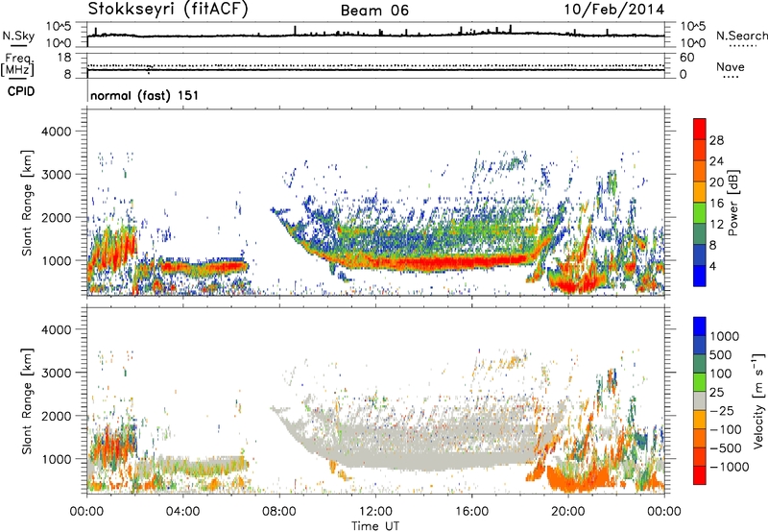Pick the red bottom of Velocity colorbar

pyautogui.click(x=700, y=475)
